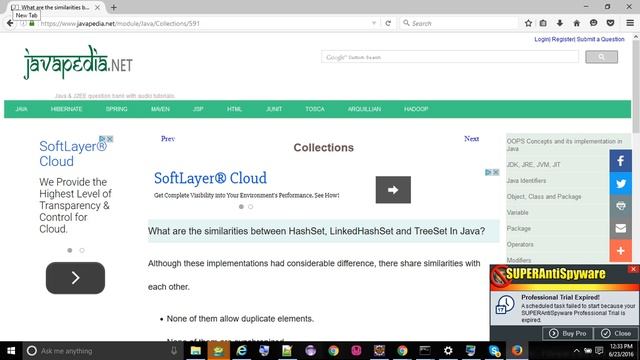This screenshot has height=360, width=640.
Task: Go to the Prev question link
Action: 168,139
